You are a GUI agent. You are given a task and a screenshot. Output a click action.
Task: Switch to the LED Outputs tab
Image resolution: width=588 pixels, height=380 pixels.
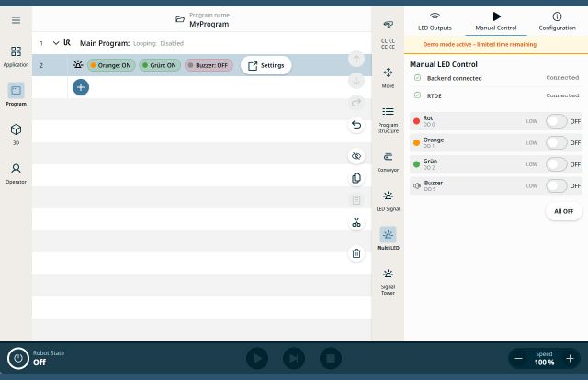(435, 21)
